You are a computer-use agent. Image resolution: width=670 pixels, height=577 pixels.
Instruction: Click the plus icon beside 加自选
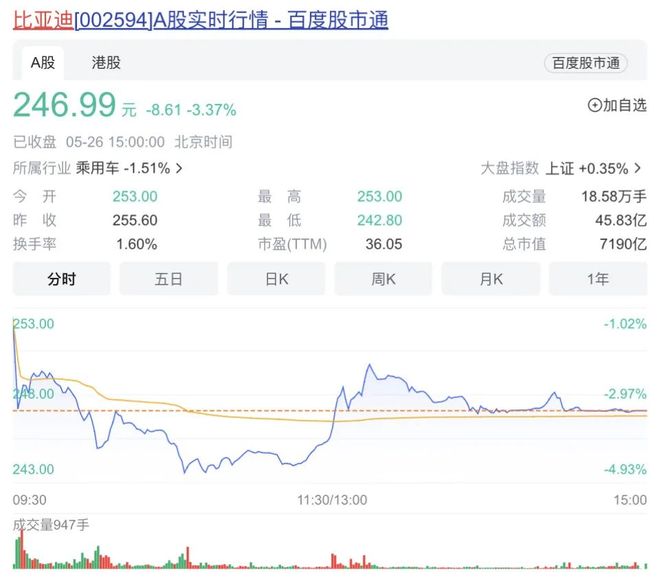pos(594,105)
